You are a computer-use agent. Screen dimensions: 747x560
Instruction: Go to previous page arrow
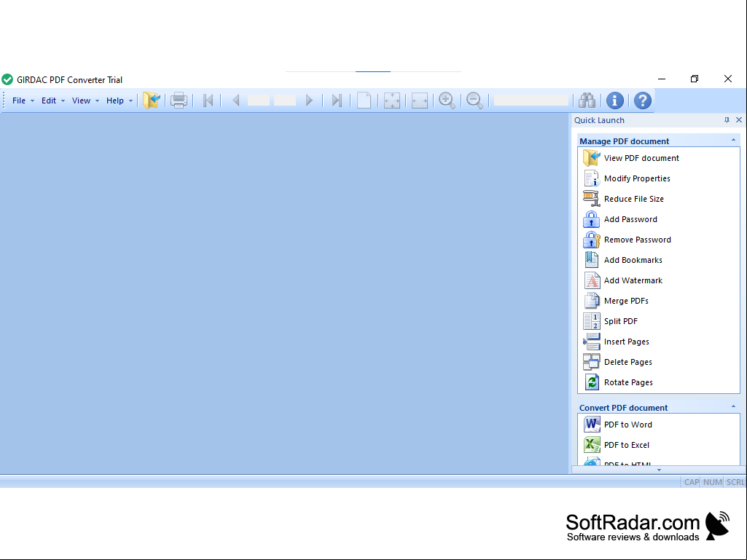pos(235,100)
